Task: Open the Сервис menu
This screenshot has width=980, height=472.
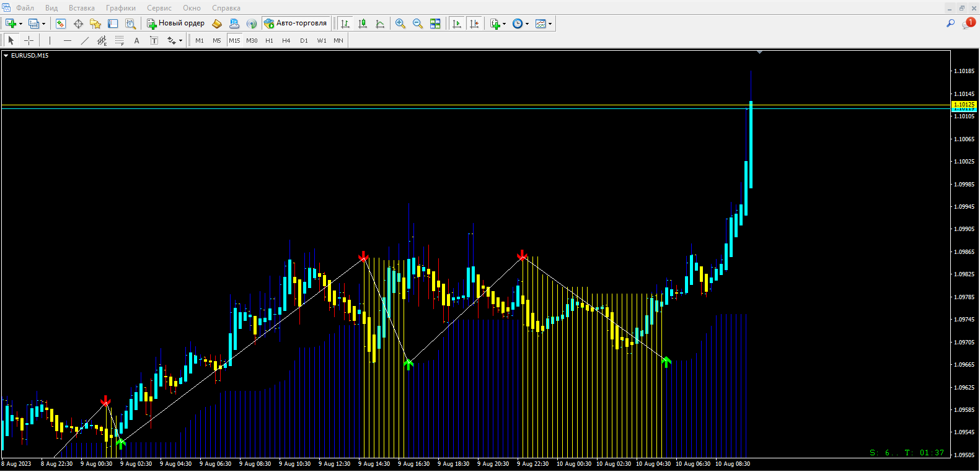Action: tap(159, 8)
